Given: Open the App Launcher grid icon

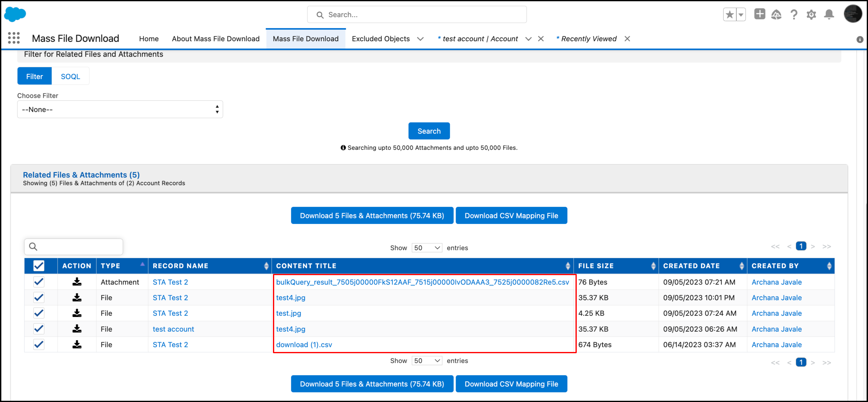Looking at the screenshot, I should pos(14,38).
